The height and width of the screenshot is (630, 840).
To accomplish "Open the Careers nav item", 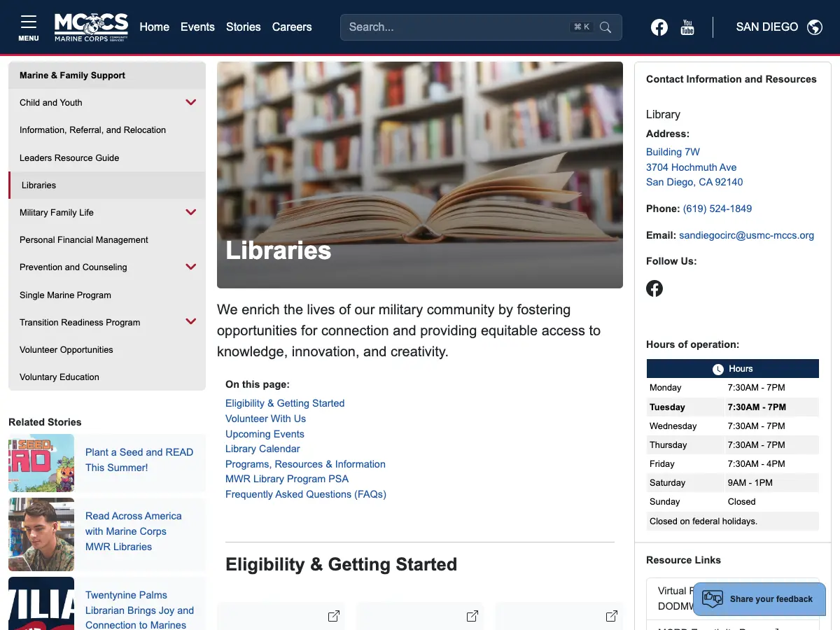I will (x=292, y=27).
